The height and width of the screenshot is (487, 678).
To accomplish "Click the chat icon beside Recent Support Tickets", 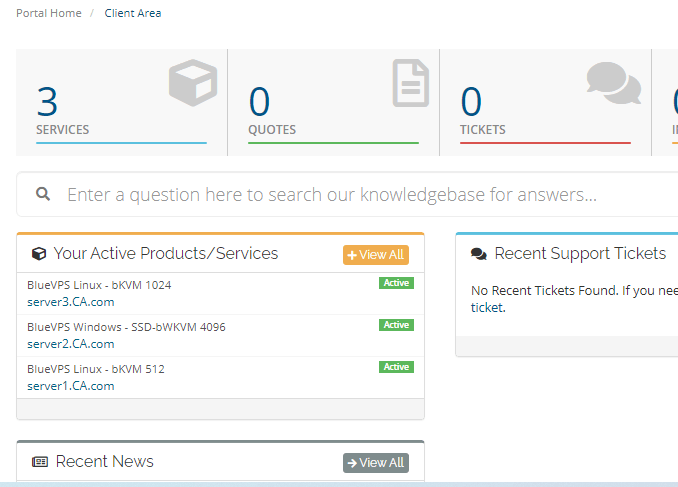I will point(479,254).
